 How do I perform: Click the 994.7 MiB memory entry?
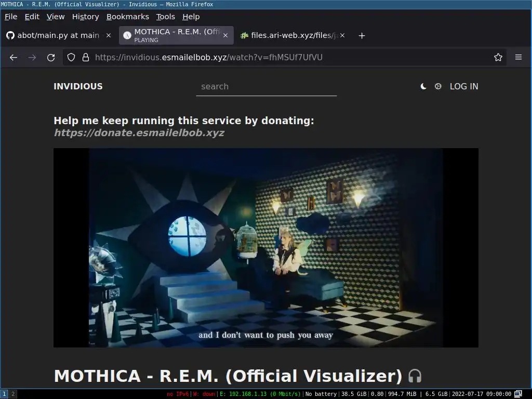pos(402,394)
